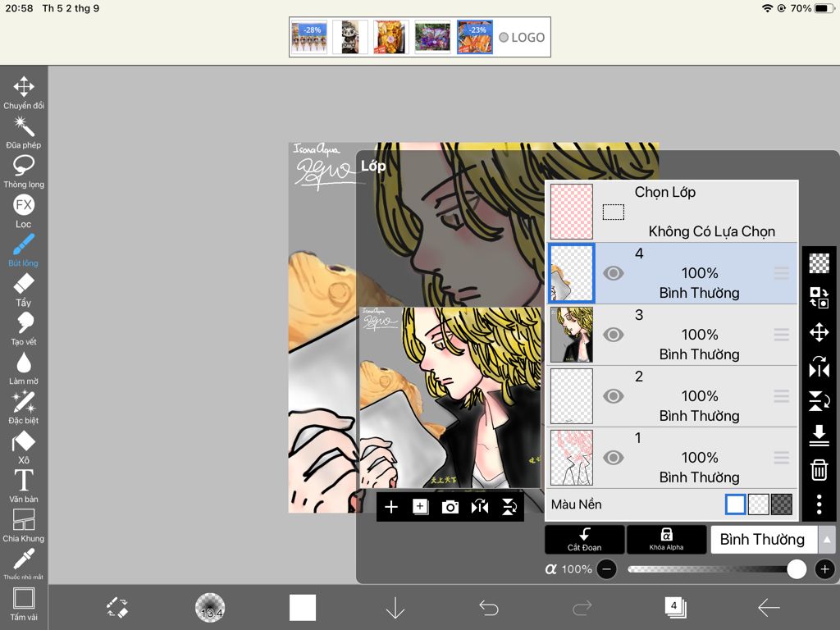The height and width of the screenshot is (630, 840).
Task: Open brush size 13.4 settings
Action: pyautogui.click(x=210, y=608)
